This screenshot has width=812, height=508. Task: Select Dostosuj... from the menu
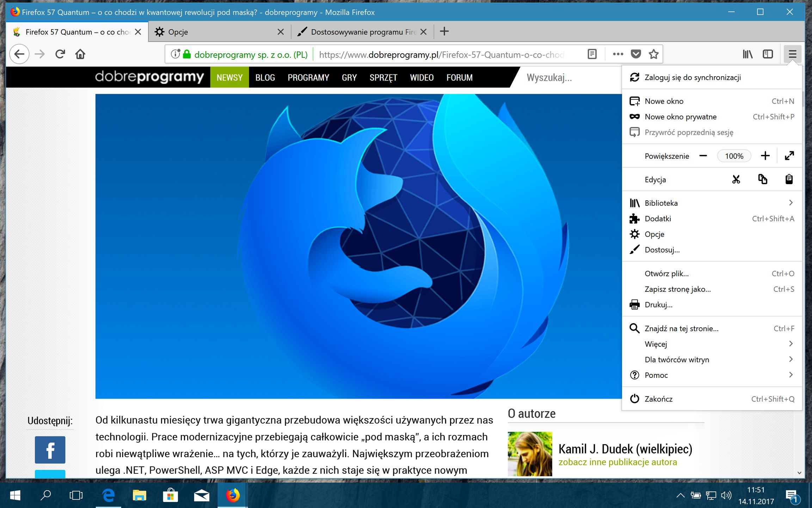pos(662,250)
